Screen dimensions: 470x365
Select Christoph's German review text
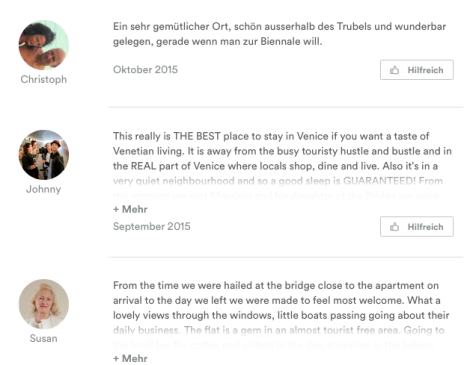click(279, 34)
